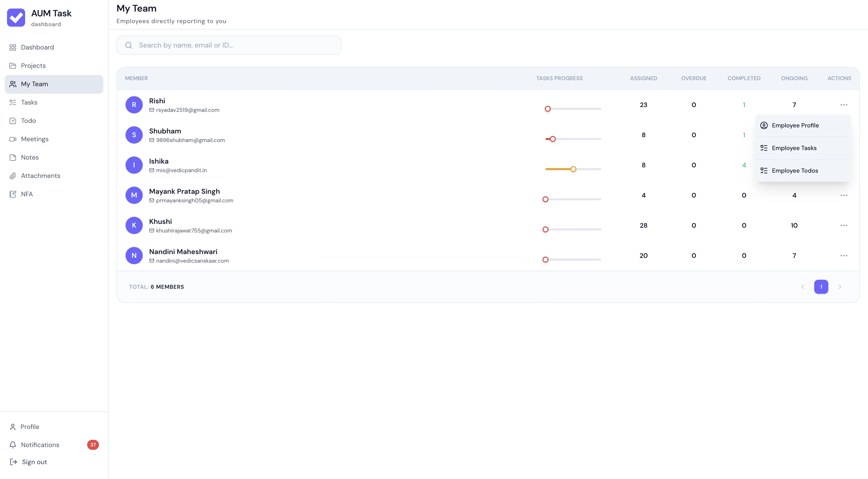
Task: Click the TASKS PROGRESS column header
Action: tap(559, 78)
